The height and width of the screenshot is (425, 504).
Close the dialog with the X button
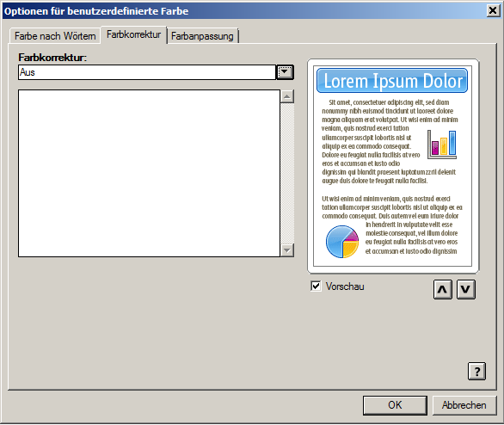pos(493,10)
